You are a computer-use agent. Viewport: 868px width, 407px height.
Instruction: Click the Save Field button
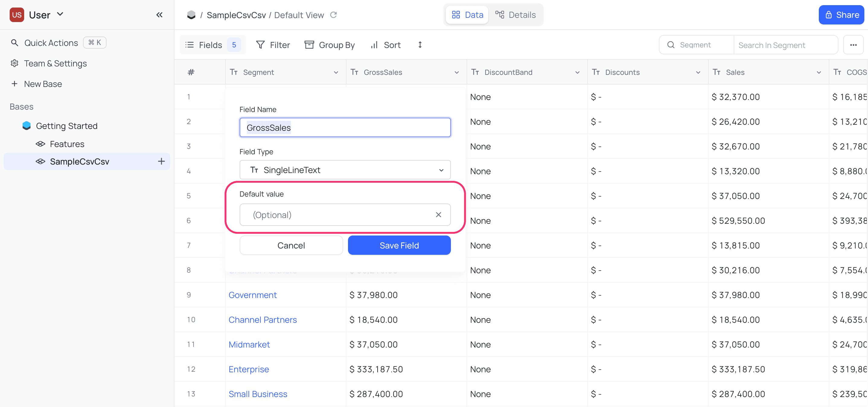(399, 245)
